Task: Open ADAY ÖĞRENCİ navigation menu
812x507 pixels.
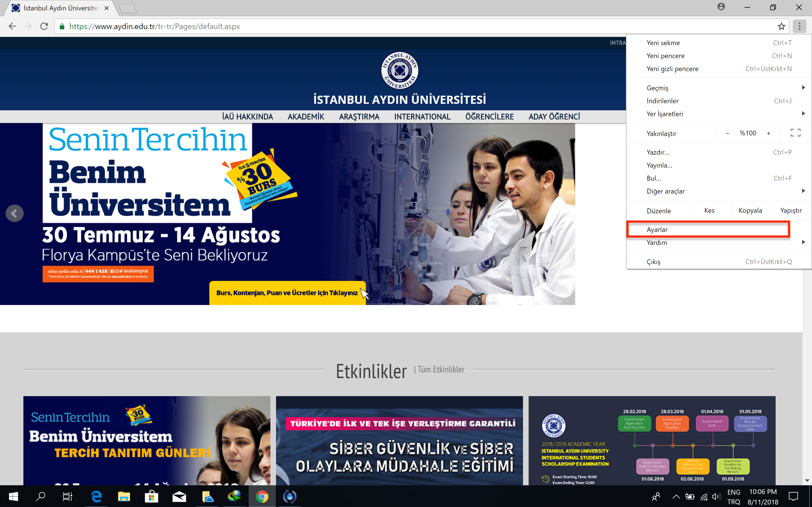Action: 554,117
